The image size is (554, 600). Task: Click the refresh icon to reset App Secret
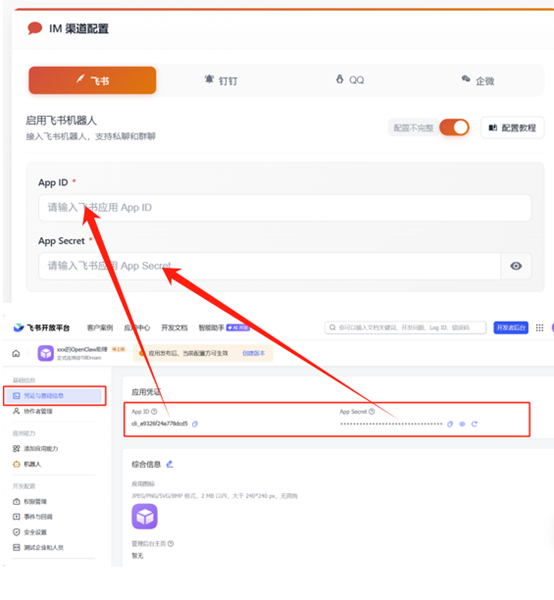(x=474, y=424)
